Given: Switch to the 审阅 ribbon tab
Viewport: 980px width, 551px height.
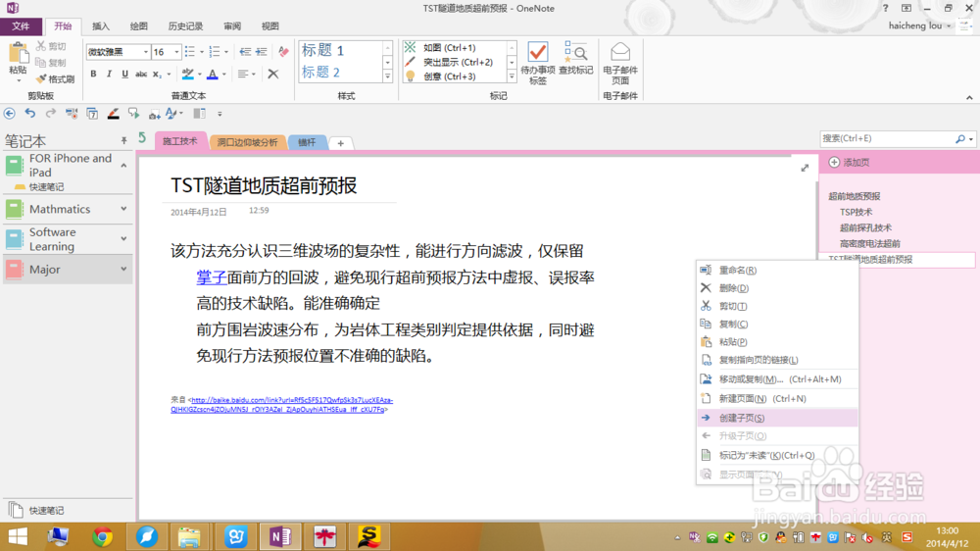Looking at the screenshot, I should coord(232,26).
